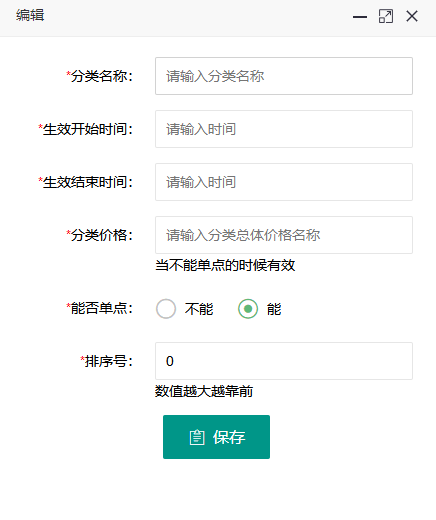The height and width of the screenshot is (520, 436).
Task: Close the 编辑 dialog
Action: pos(412,16)
